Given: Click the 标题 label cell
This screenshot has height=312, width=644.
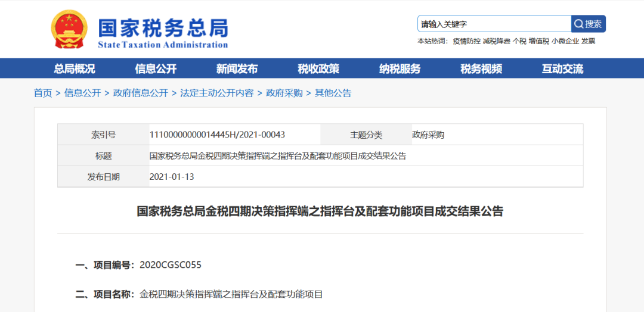Looking at the screenshot, I should [103, 156].
